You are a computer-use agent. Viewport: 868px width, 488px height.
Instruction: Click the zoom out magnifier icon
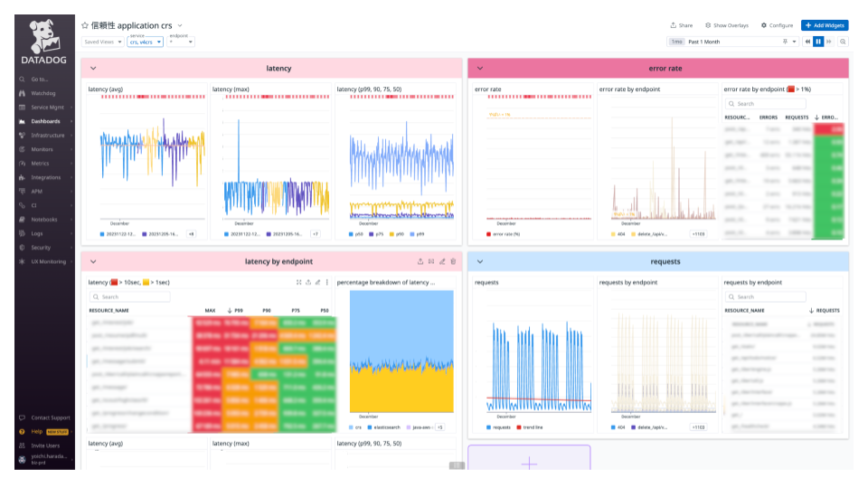pyautogui.click(x=844, y=42)
